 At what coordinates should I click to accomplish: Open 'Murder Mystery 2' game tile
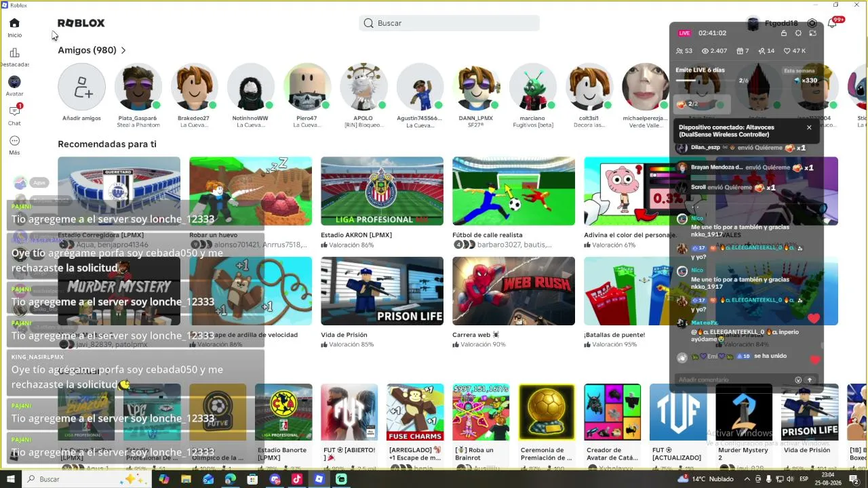744,412
